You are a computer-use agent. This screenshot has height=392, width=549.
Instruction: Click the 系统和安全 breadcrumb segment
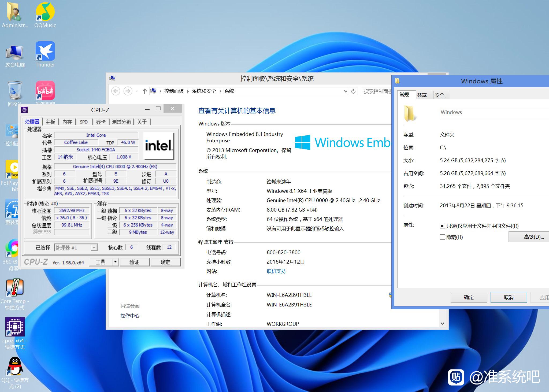(204, 91)
